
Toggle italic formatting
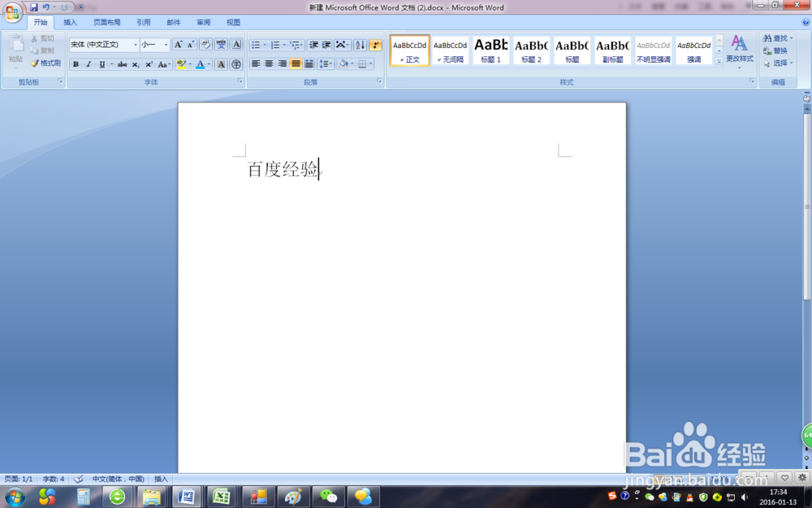coord(89,64)
